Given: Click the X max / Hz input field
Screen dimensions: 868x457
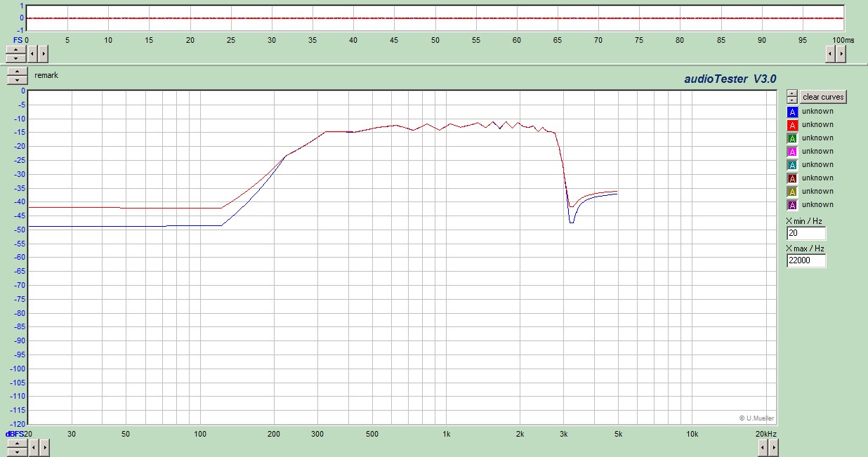Looking at the screenshot, I should pyautogui.click(x=806, y=260).
